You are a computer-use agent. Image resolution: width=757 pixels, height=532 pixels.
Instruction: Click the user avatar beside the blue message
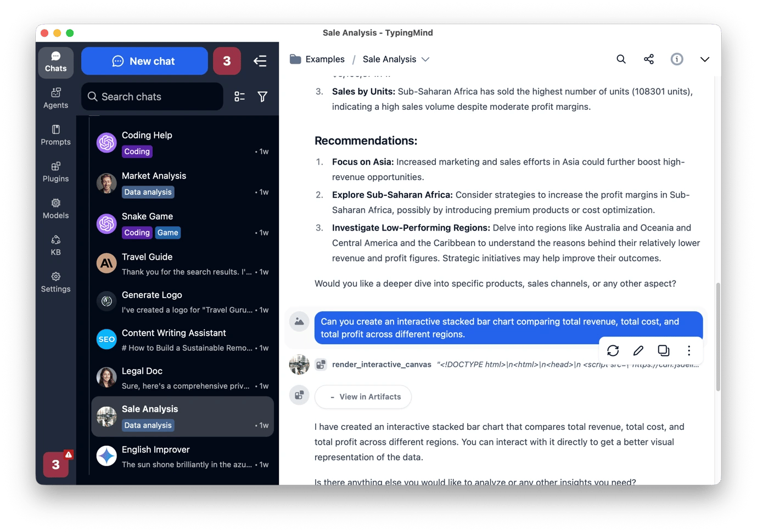click(x=299, y=322)
